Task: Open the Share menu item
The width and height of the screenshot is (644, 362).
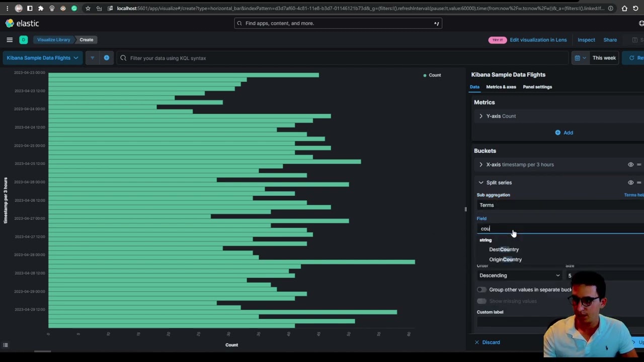Action: click(610, 40)
